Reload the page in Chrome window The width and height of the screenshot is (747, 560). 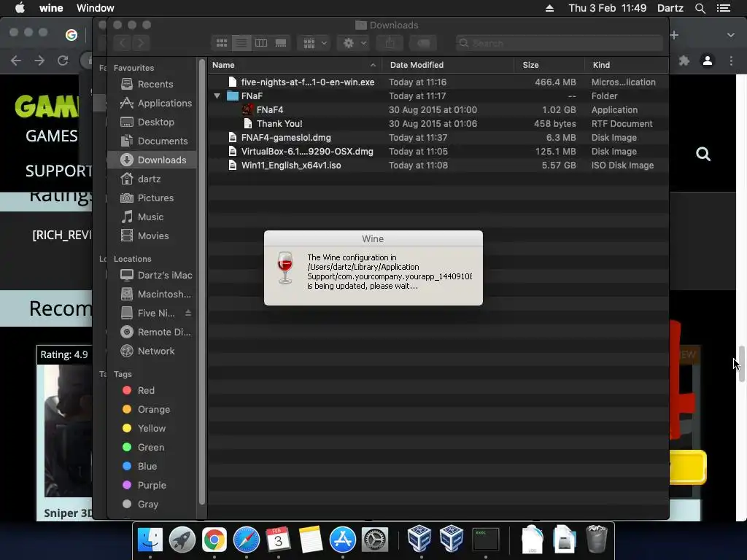click(63, 61)
